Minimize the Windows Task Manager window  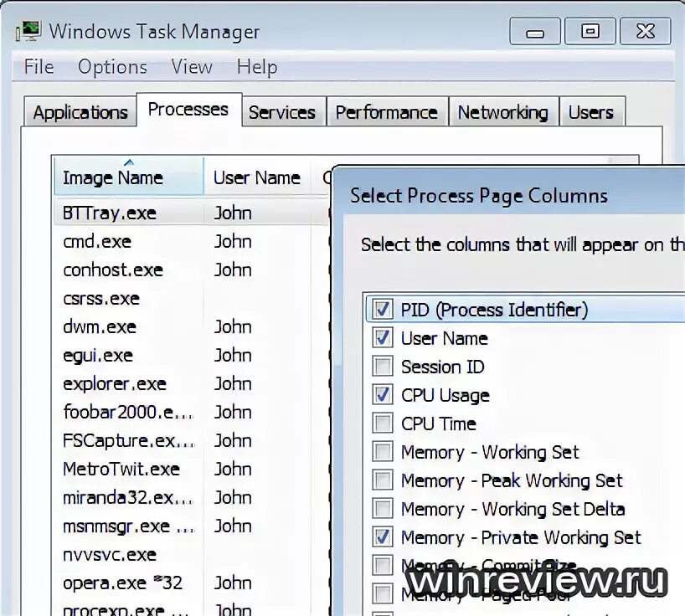(535, 31)
